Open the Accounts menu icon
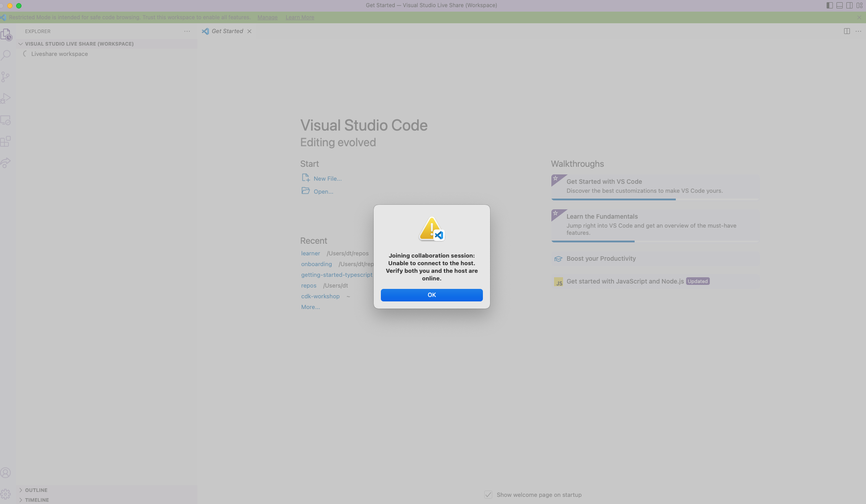 pyautogui.click(x=6, y=473)
